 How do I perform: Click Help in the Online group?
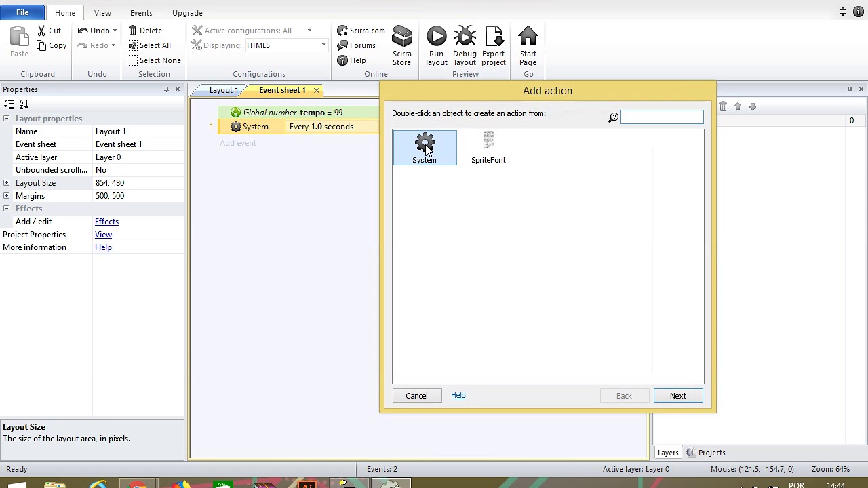tap(352, 60)
